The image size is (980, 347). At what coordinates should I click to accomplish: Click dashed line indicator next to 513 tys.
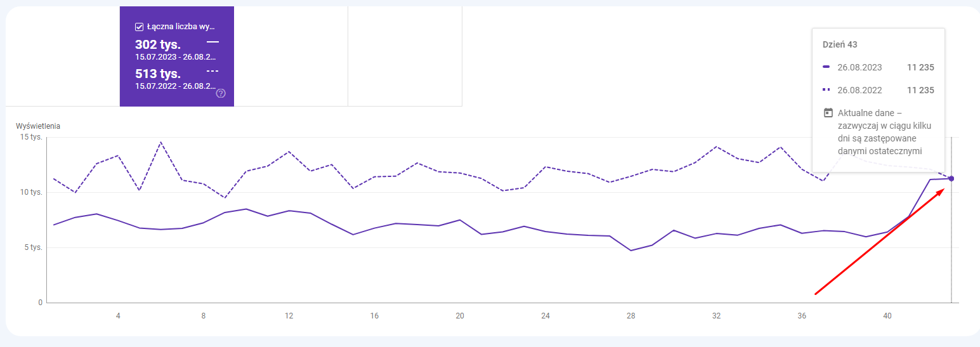[212, 70]
